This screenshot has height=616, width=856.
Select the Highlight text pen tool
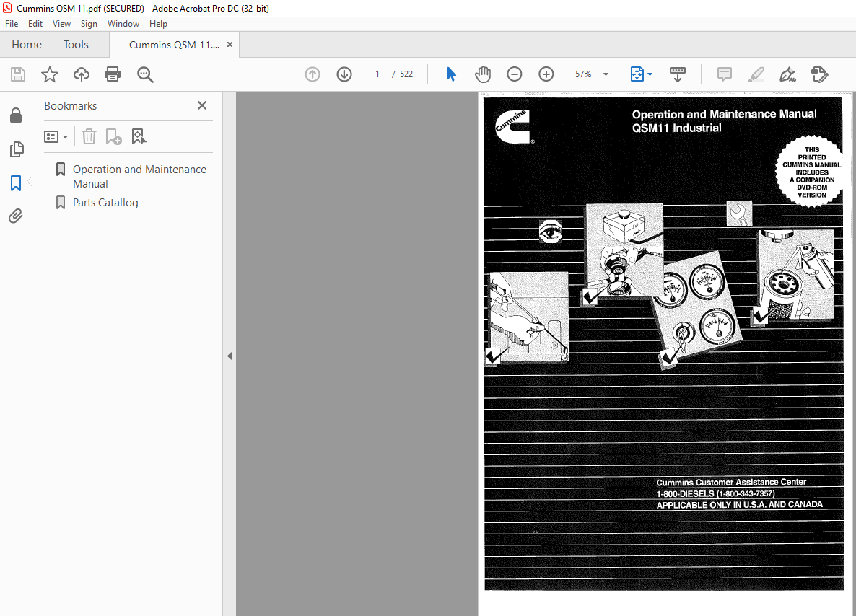[x=756, y=74]
